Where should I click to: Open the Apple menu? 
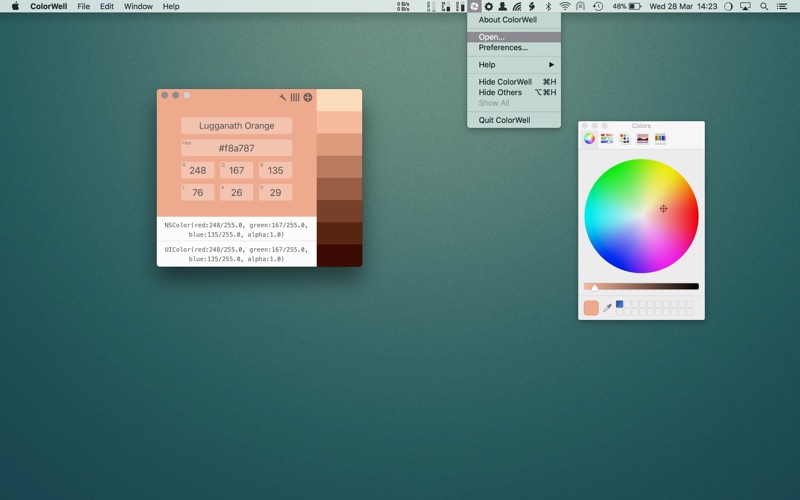(x=15, y=6)
